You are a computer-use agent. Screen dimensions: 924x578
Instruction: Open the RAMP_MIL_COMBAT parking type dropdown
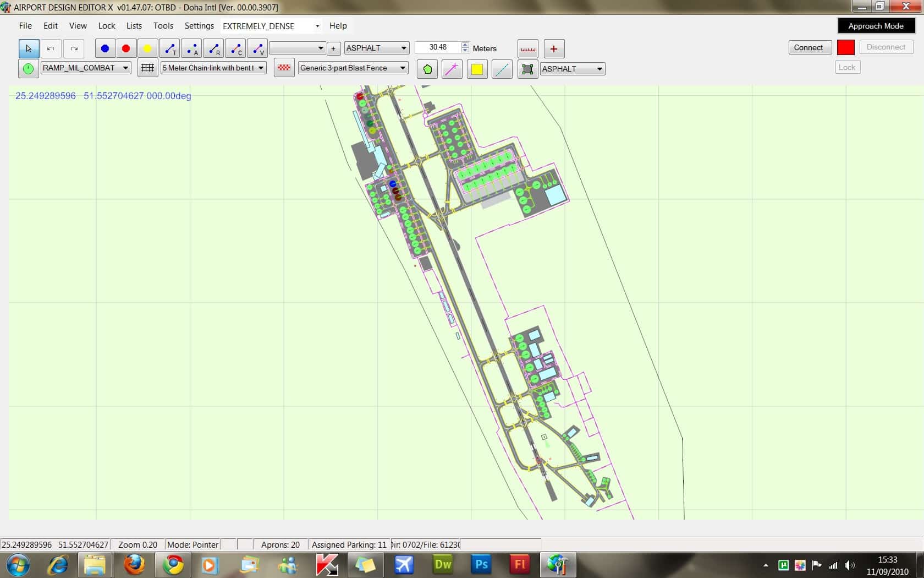pyautogui.click(x=125, y=68)
